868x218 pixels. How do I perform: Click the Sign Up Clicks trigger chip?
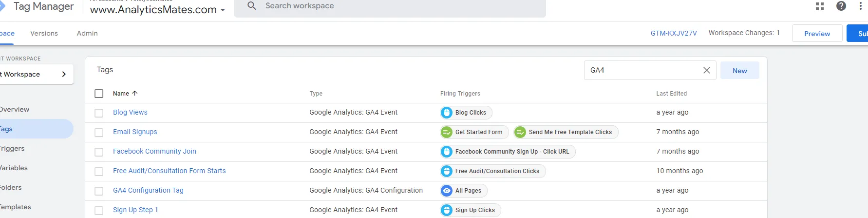point(471,210)
